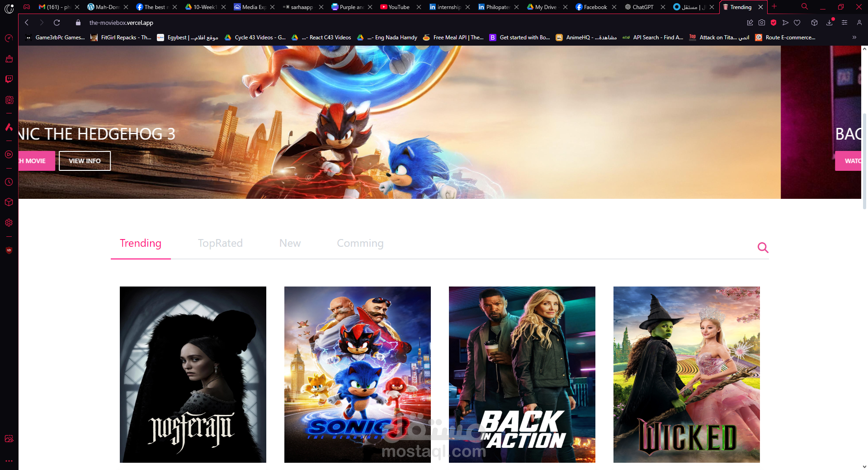Go forward with the browser forward arrow
The image size is (868, 470).
42,23
